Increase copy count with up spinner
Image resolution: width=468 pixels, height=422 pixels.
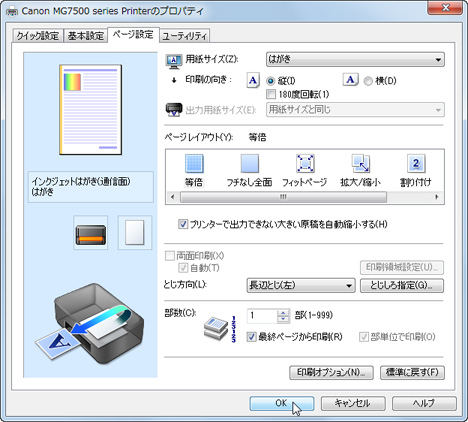pos(283,313)
